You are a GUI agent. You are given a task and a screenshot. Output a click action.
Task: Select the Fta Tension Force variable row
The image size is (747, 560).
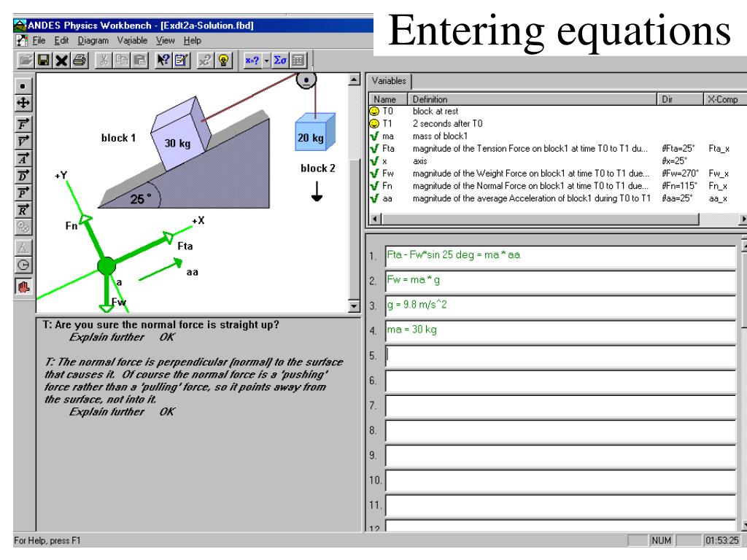tap(557, 149)
